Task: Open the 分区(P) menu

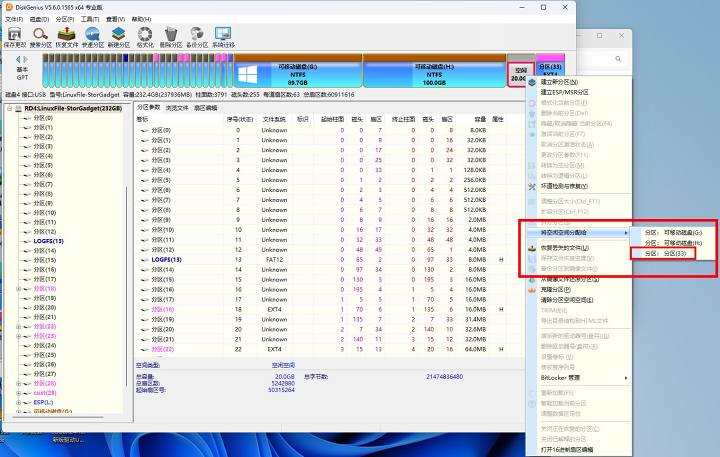Action: pos(65,19)
